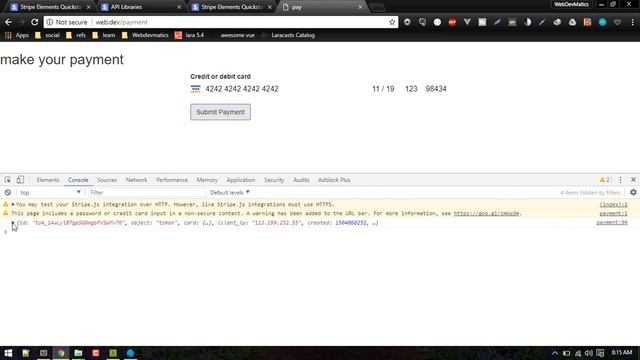Go back using browser back arrow
The height and width of the screenshot is (360, 640).
(x=8, y=22)
